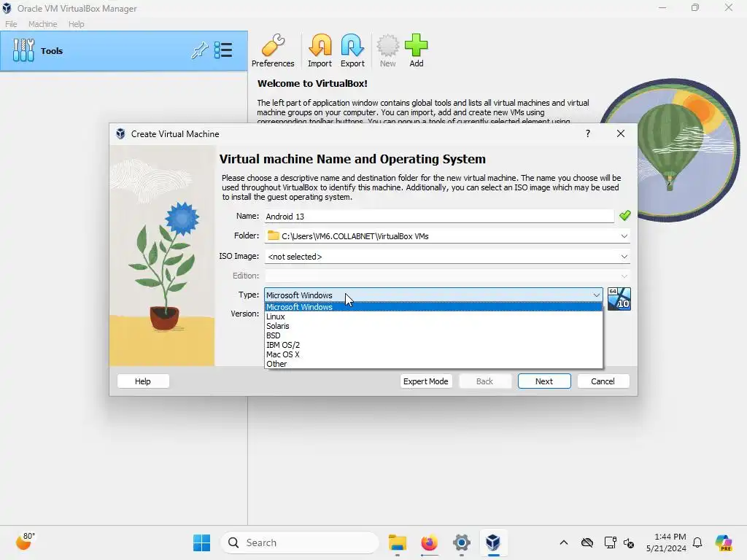The width and height of the screenshot is (747, 560).
Task: Click the green checkmark beside Name field
Action: [x=624, y=216]
